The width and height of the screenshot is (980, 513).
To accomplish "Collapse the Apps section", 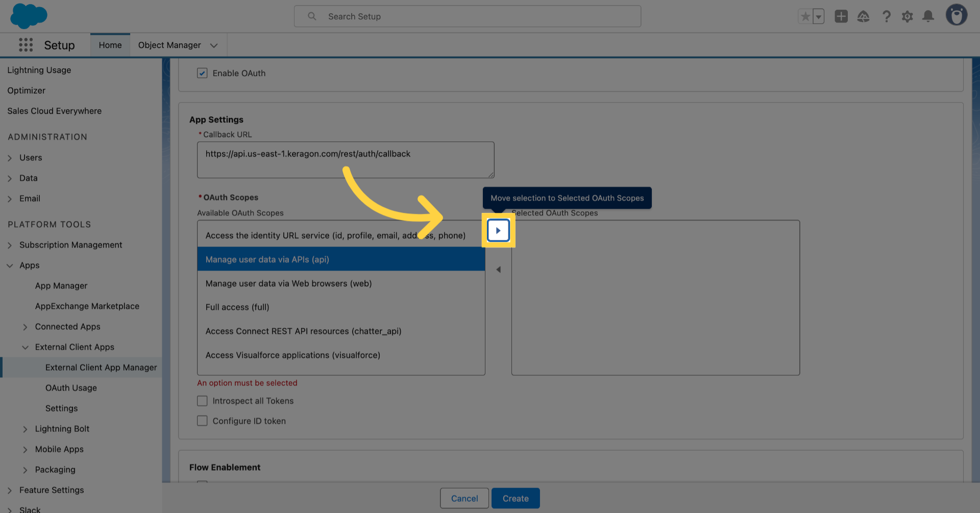I will pyautogui.click(x=10, y=266).
